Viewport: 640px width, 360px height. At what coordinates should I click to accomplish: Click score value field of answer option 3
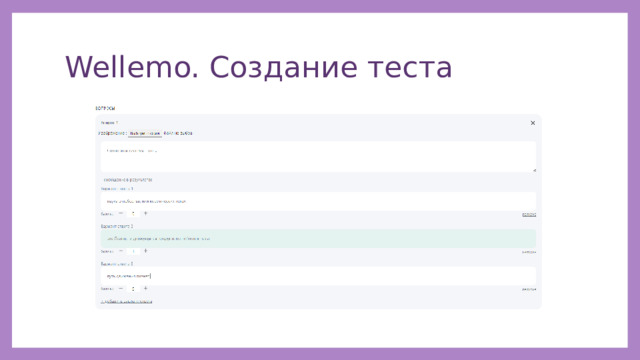(133, 289)
